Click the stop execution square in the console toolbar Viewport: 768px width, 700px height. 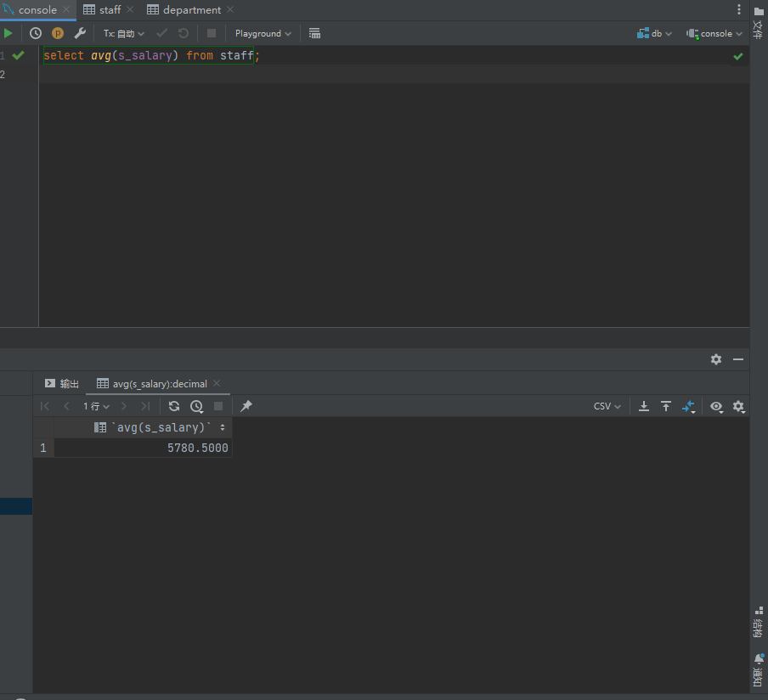(x=212, y=33)
